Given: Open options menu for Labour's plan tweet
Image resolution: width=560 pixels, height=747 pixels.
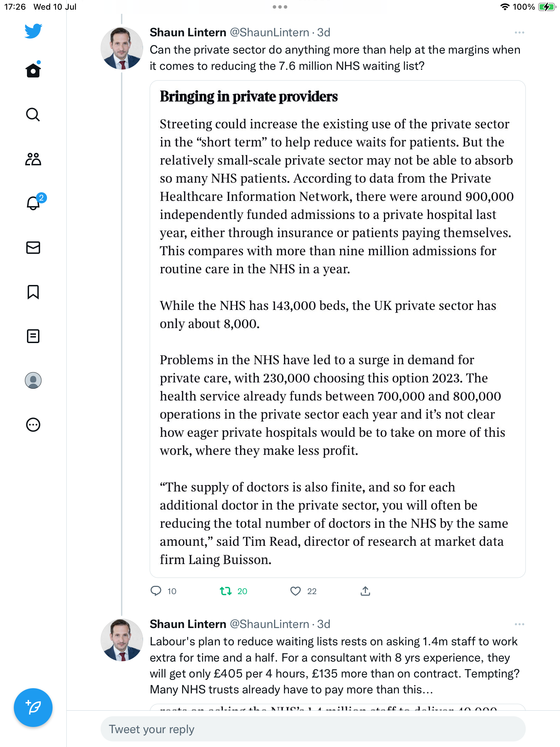Looking at the screenshot, I should [x=519, y=624].
